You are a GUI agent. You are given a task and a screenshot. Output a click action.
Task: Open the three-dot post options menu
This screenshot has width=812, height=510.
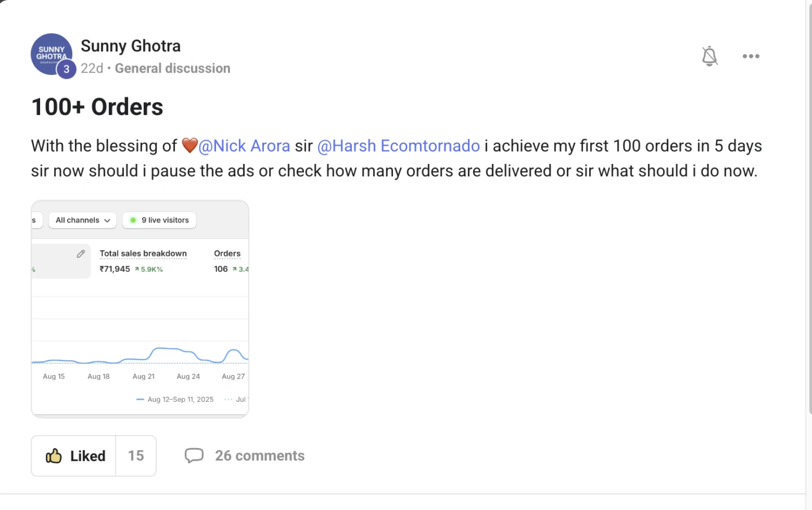[x=751, y=56]
